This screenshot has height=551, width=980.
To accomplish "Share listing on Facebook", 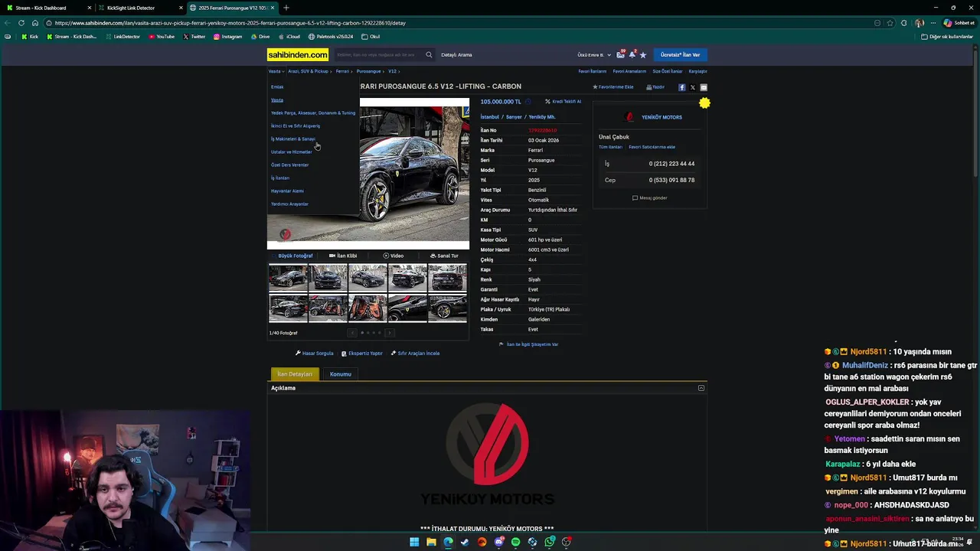I will (x=681, y=87).
